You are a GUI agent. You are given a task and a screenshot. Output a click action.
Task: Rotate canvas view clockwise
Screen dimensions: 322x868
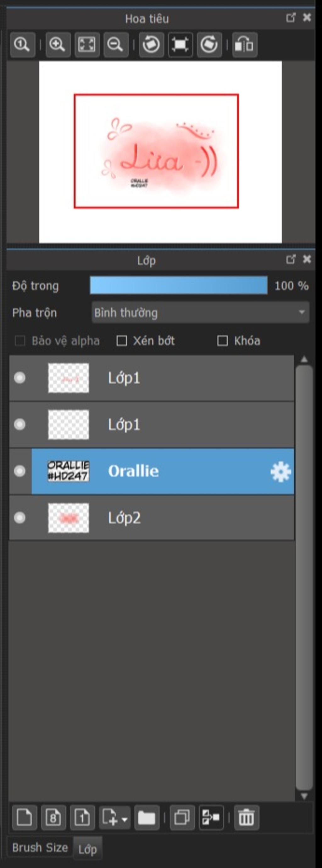(209, 44)
